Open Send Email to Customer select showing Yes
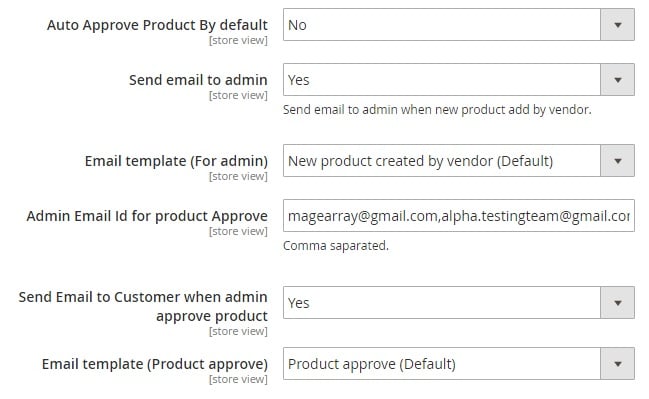This screenshot has width=649, height=399. click(459, 303)
